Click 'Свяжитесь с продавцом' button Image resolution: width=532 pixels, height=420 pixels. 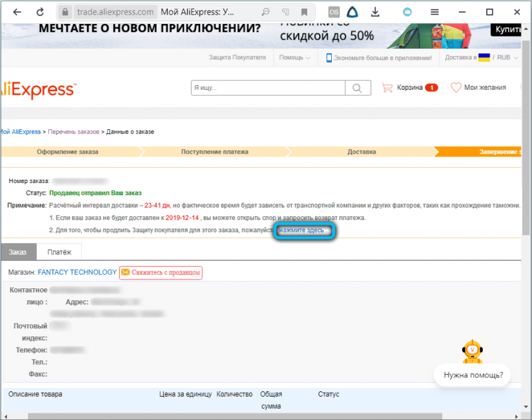[x=161, y=273]
